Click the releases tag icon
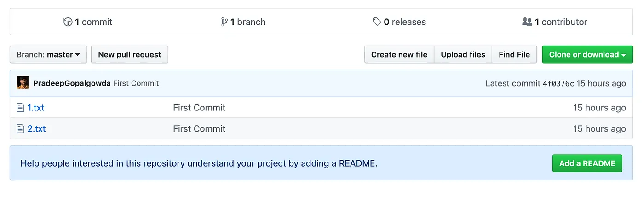Viewport: 644px width, 203px height. coord(377,22)
